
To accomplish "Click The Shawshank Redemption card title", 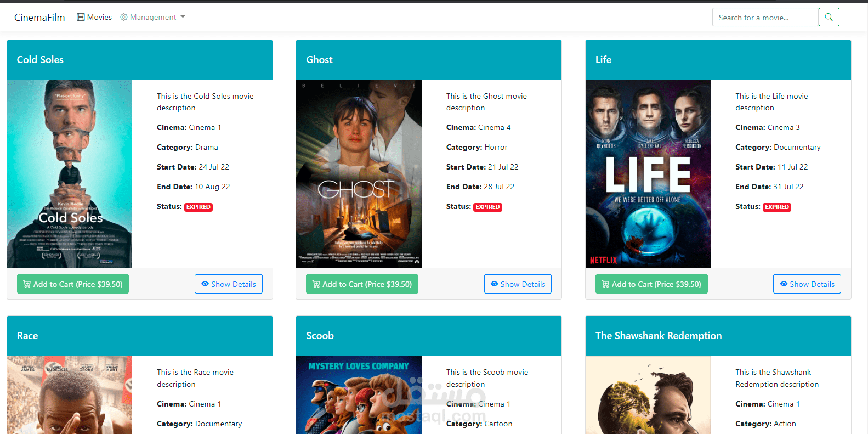I will [x=659, y=336].
